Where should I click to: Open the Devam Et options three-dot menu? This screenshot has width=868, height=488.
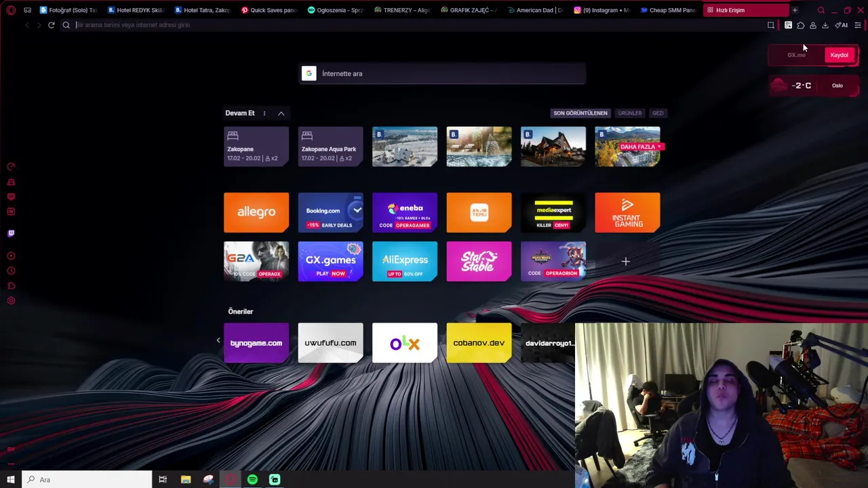point(264,113)
